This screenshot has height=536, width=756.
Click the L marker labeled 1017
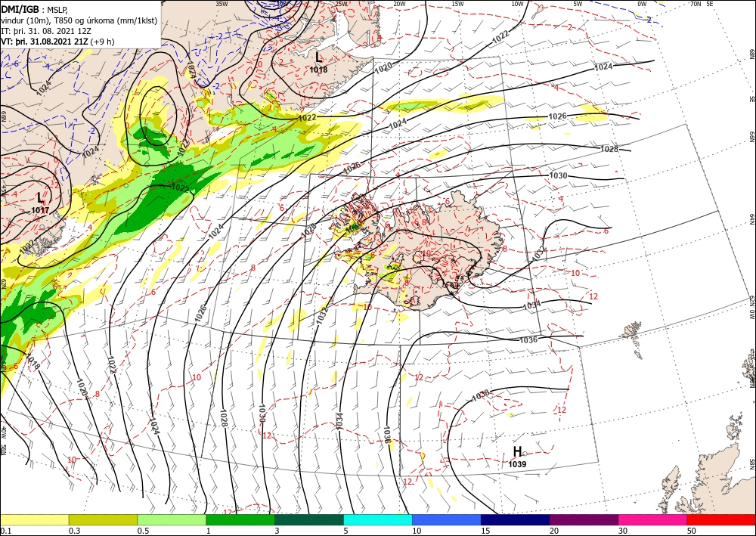point(40,197)
